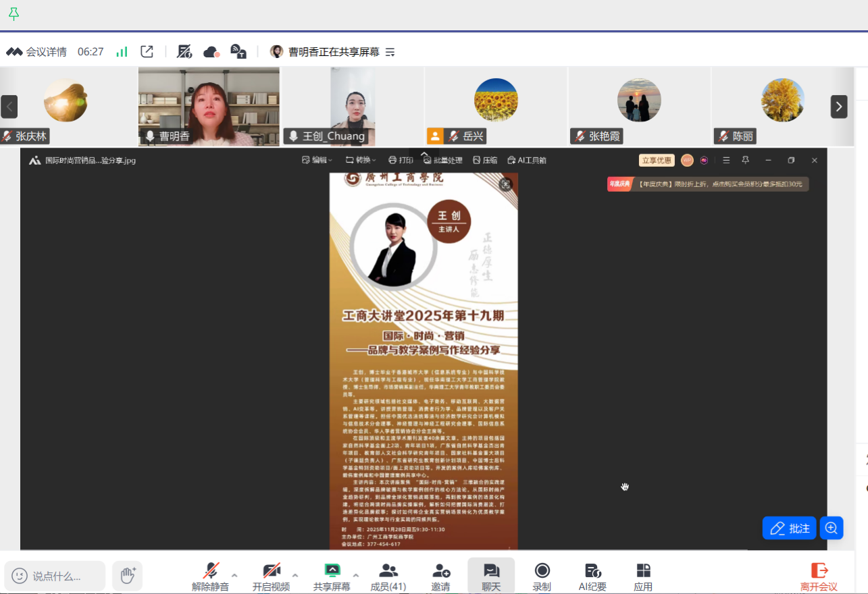Type in the 说点什么 chat input box
The height and width of the screenshot is (594, 868).
[56, 576]
